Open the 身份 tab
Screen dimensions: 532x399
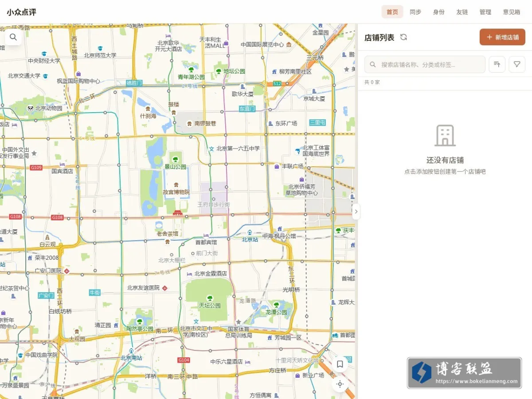(x=439, y=12)
